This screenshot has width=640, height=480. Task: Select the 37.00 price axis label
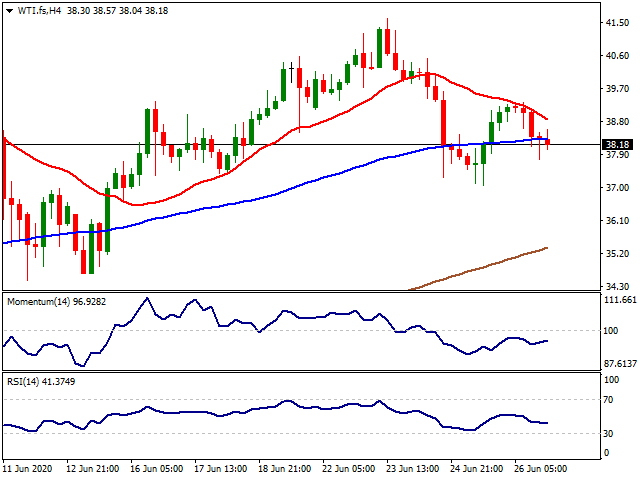[x=617, y=188]
